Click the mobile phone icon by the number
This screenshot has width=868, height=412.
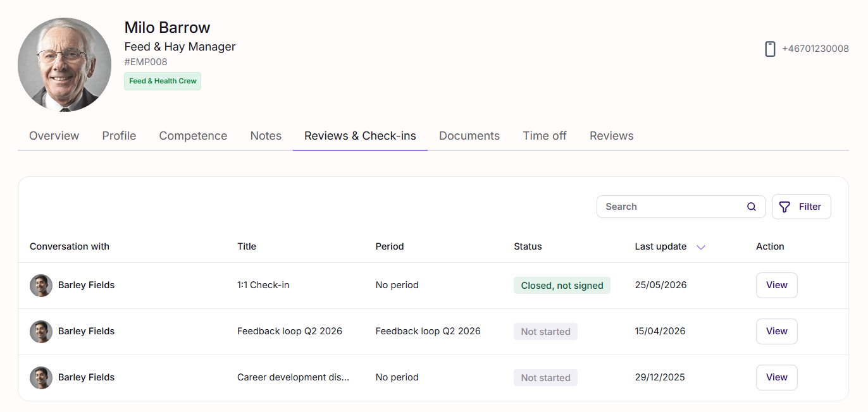pyautogui.click(x=770, y=49)
